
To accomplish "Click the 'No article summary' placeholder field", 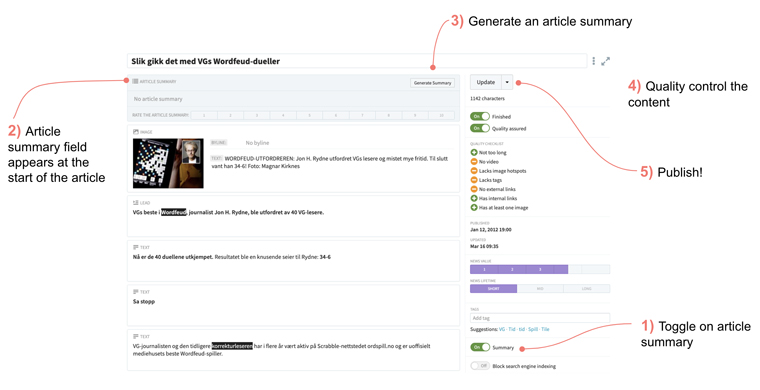I will point(293,99).
